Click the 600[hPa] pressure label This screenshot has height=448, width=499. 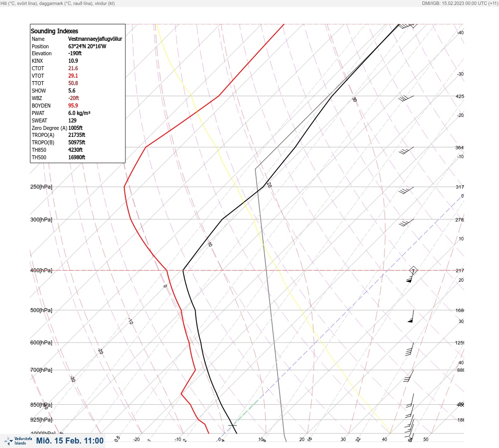41,342
